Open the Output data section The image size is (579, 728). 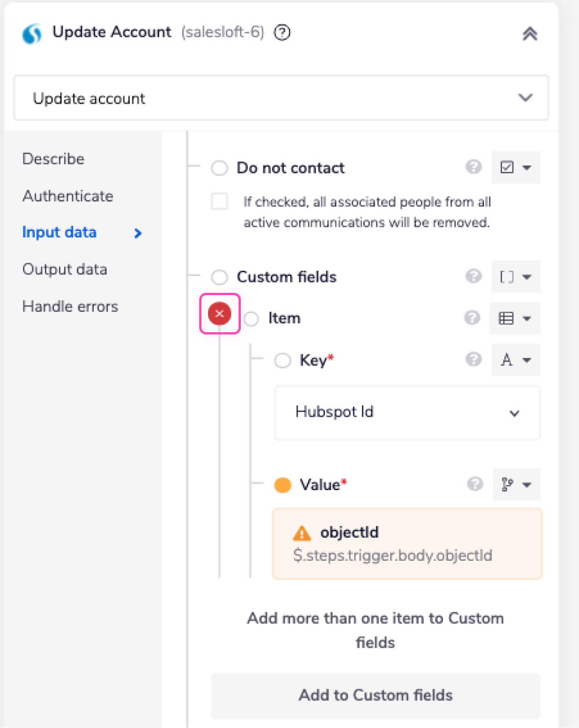coord(65,270)
